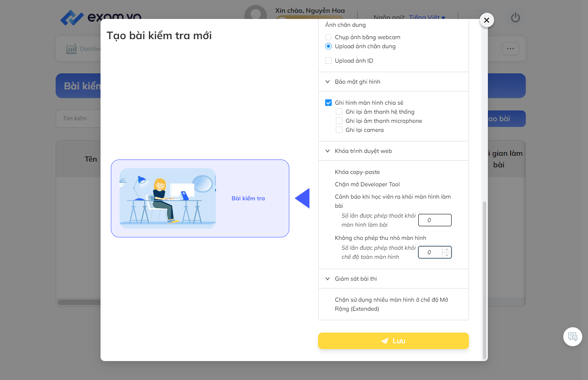Uncheck Ghi hình màn hình chia sẻ
The width and height of the screenshot is (588, 380).
tap(328, 103)
